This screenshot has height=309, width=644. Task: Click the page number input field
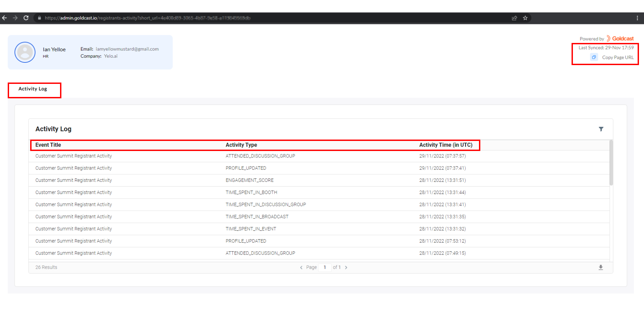pyautogui.click(x=325, y=267)
